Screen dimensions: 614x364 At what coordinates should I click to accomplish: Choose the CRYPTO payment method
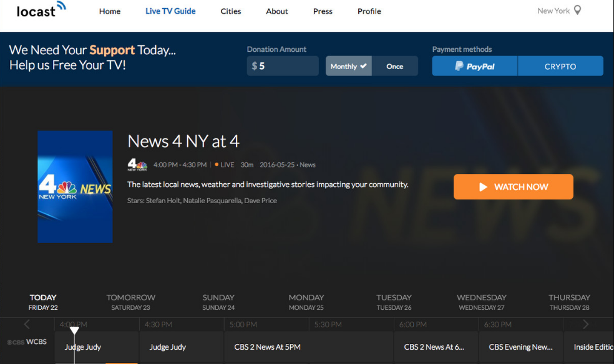tap(560, 66)
